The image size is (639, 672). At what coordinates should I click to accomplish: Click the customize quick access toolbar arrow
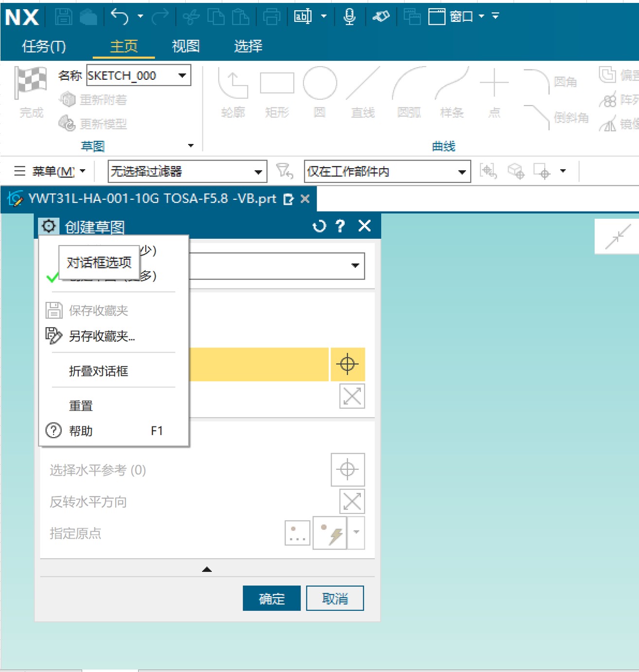[x=496, y=17]
